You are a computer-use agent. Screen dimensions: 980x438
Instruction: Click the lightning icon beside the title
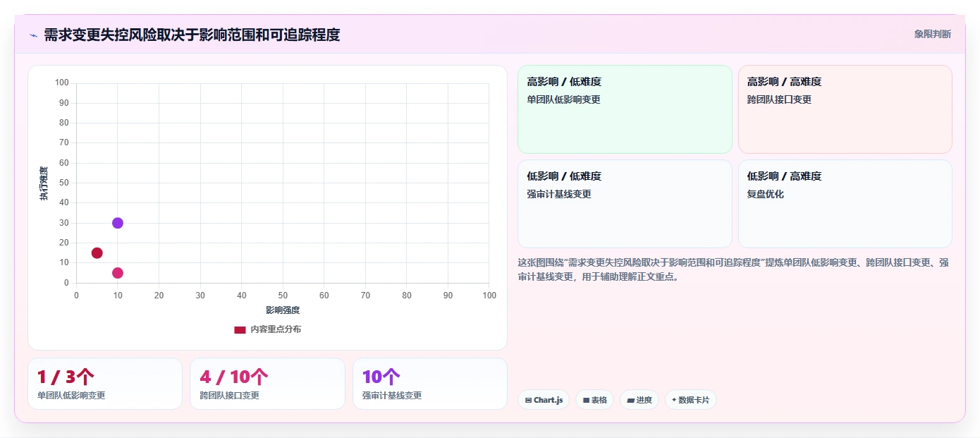coord(33,35)
